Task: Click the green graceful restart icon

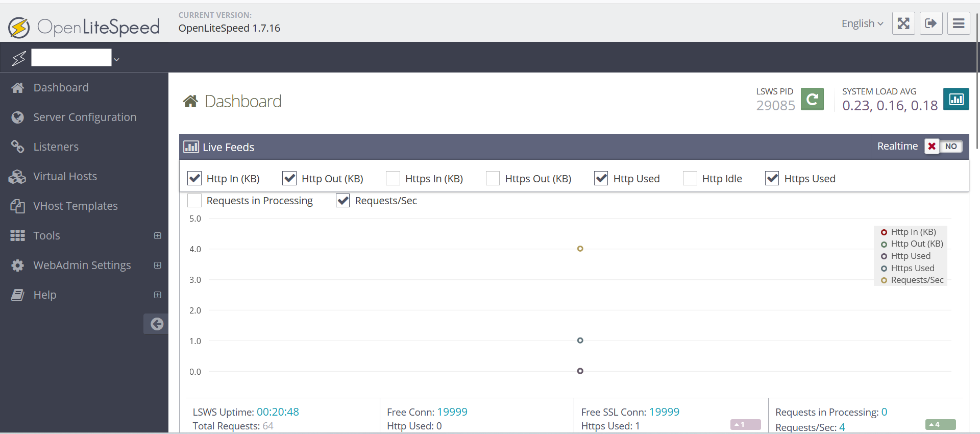Action: click(x=812, y=99)
